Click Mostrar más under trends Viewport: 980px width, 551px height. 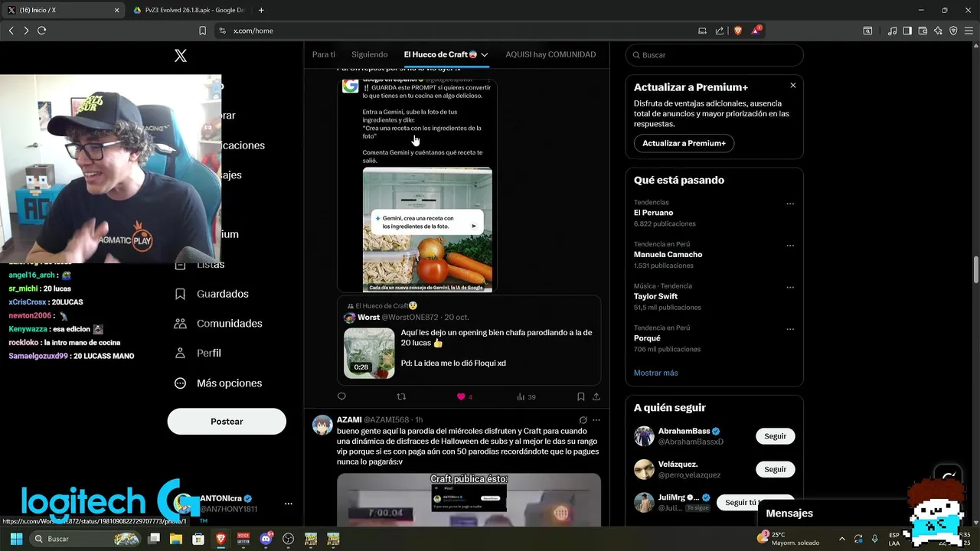point(655,373)
